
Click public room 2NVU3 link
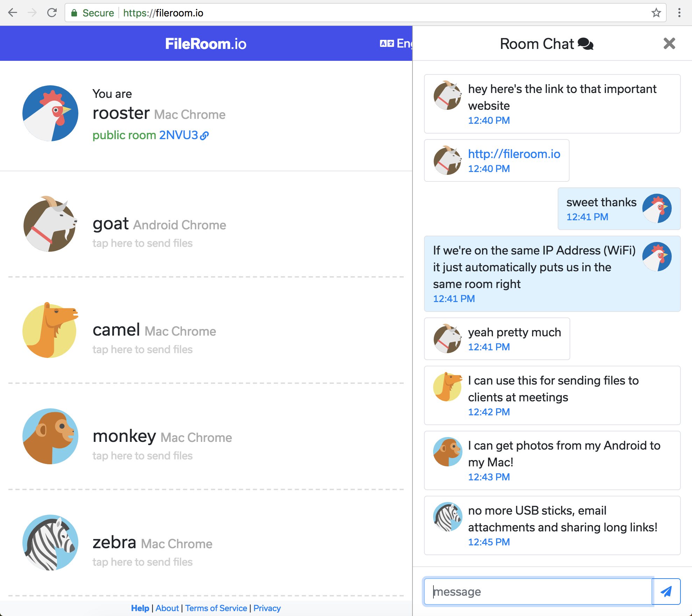[184, 135]
